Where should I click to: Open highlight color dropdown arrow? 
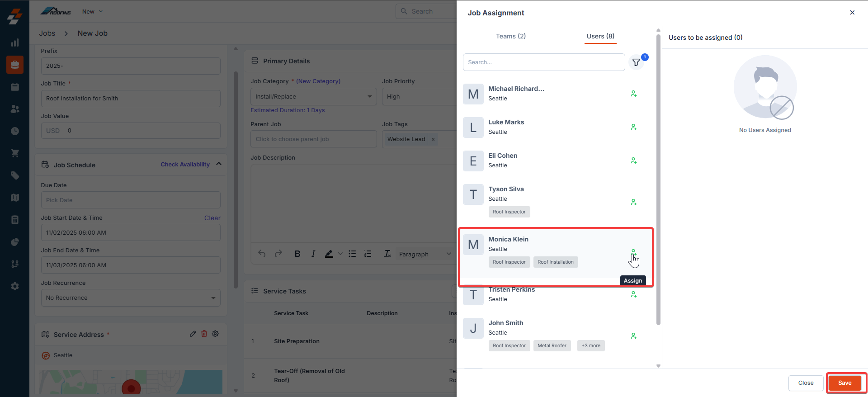coord(340,254)
